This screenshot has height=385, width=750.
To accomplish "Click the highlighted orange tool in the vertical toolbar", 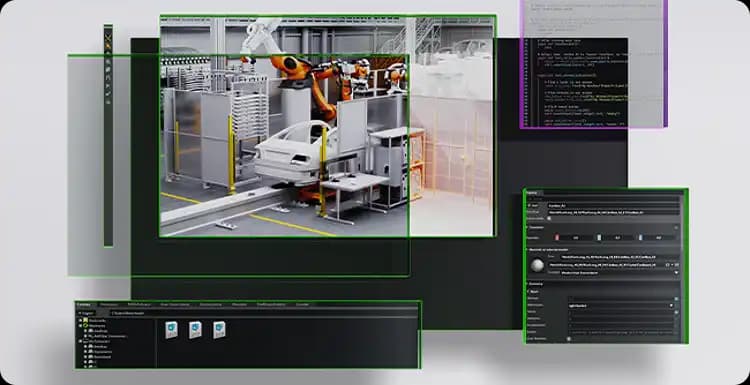I will (109, 46).
